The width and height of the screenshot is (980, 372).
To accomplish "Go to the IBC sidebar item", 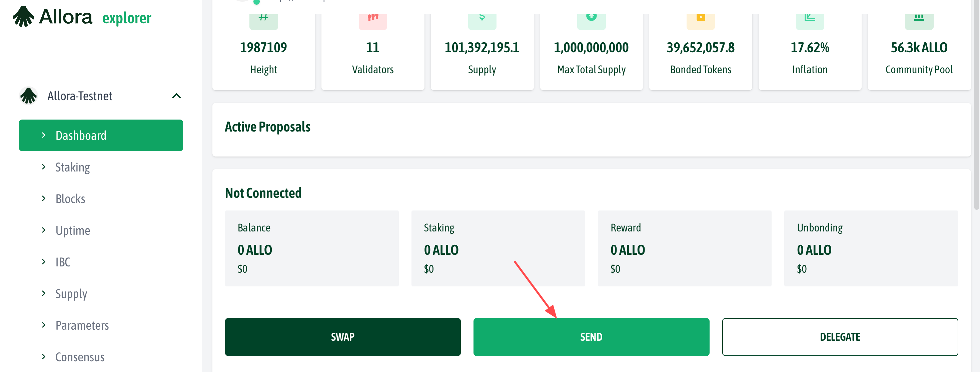I will pos(63,262).
